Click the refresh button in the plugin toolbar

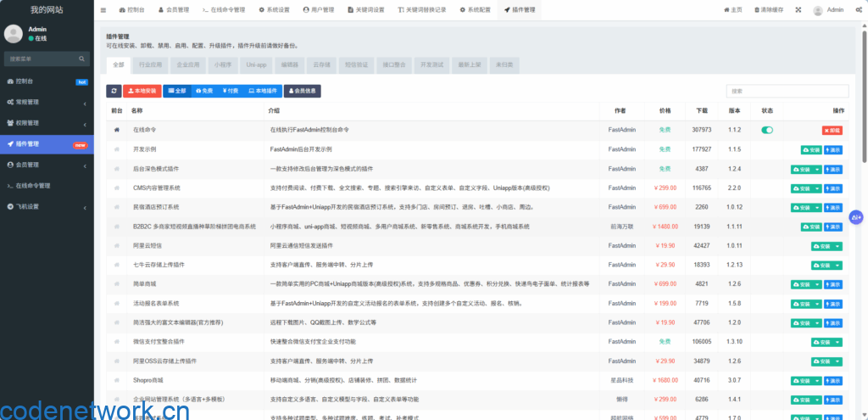pos(114,91)
